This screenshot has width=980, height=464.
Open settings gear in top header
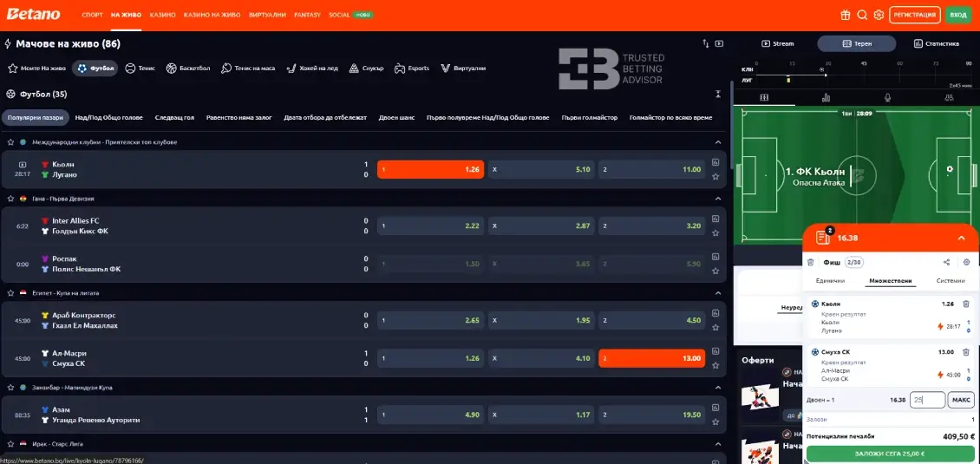(x=879, y=15)
